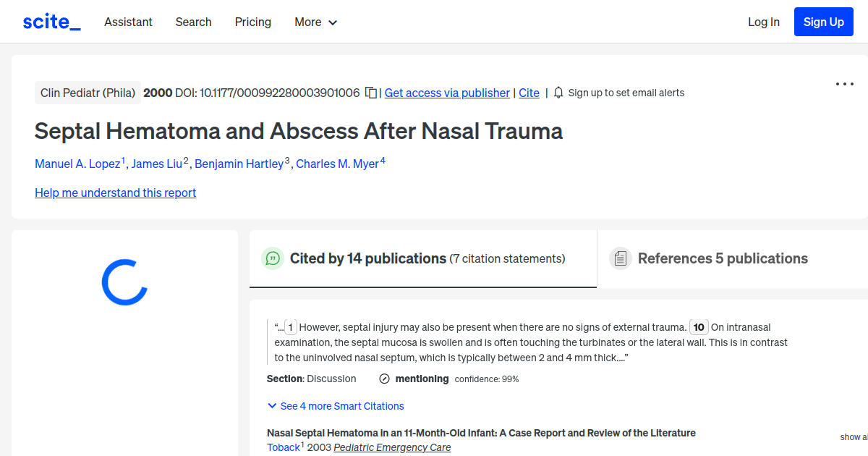The image size is (868, 456).
Task: Open Get access via publisher link
Action: coord(446,93)
